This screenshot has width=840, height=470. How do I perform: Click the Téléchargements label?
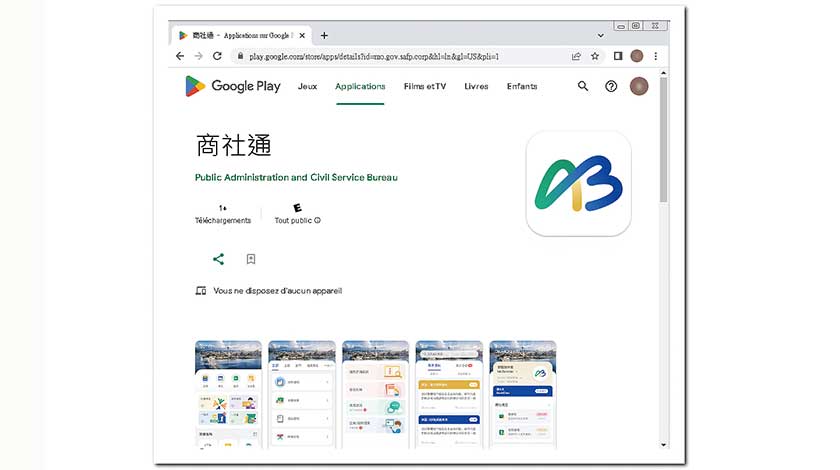(223, 220)
